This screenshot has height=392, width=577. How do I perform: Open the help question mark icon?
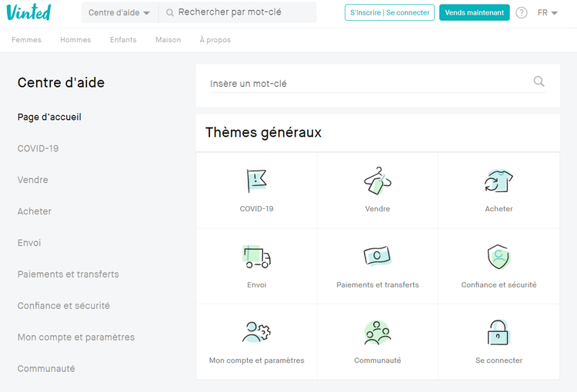(521, 13)
